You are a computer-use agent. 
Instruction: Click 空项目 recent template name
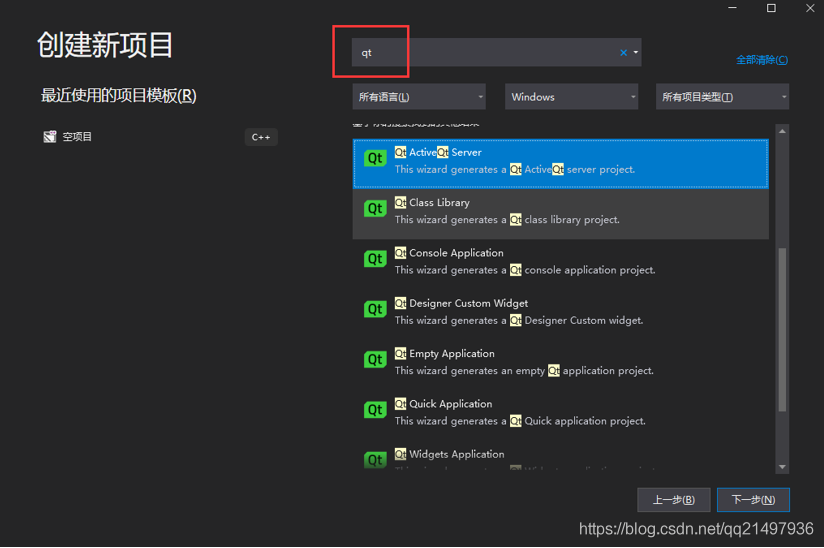(77, 137)
